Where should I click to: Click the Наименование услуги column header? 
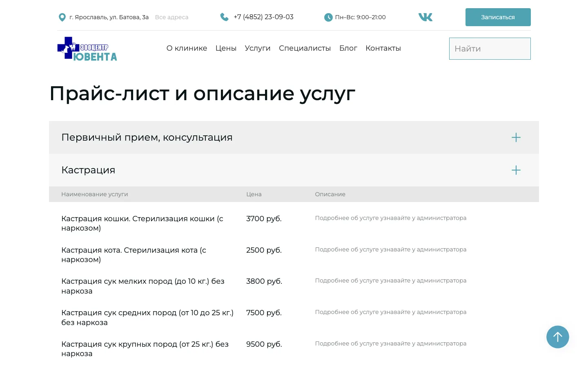point(95,194)
